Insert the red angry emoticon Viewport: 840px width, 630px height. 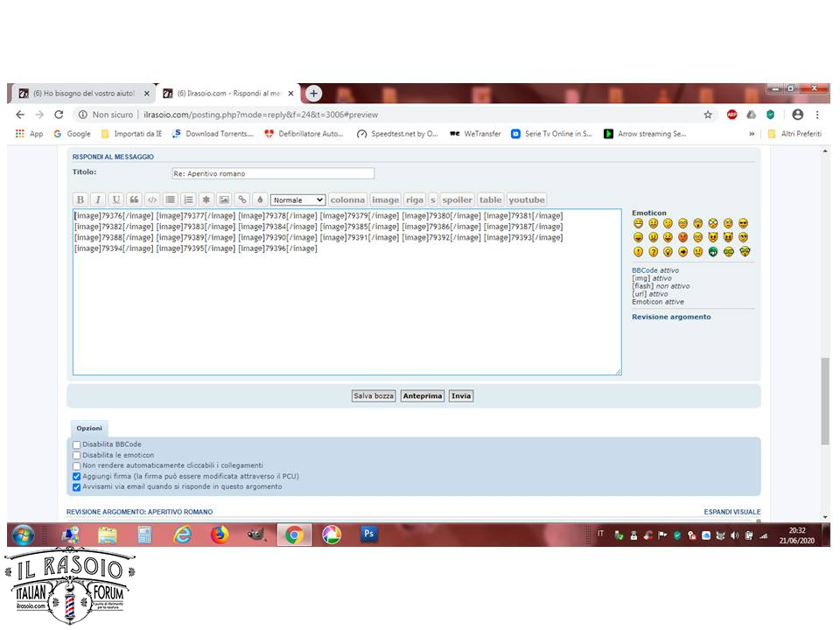683,237
